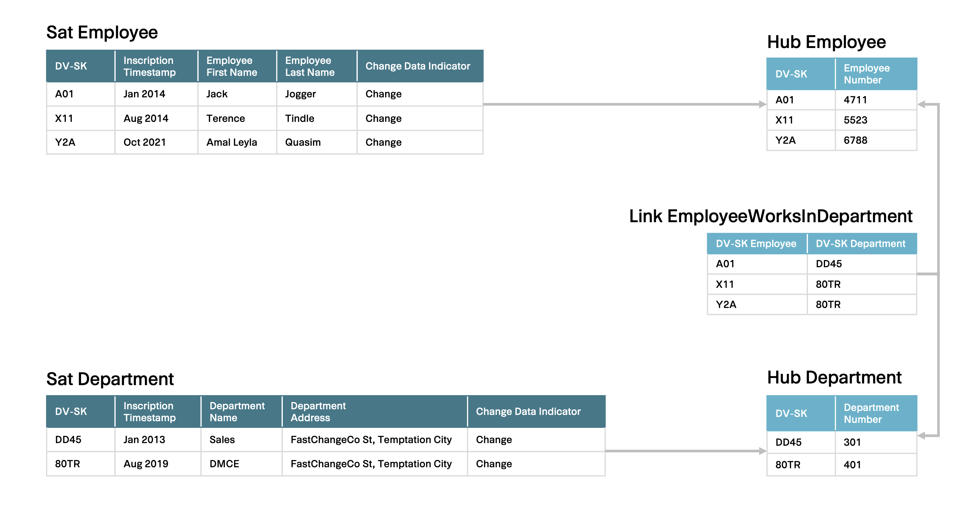Click the DV-SK Department column header
980x506 pixels.
tap(860, 244)
